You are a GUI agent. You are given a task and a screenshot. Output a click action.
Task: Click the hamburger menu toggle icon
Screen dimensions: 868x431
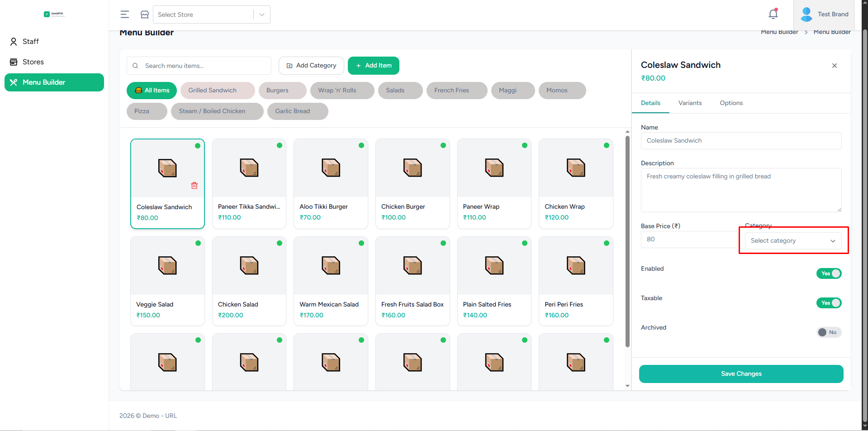pyautogui.click(x=125, y=14)
